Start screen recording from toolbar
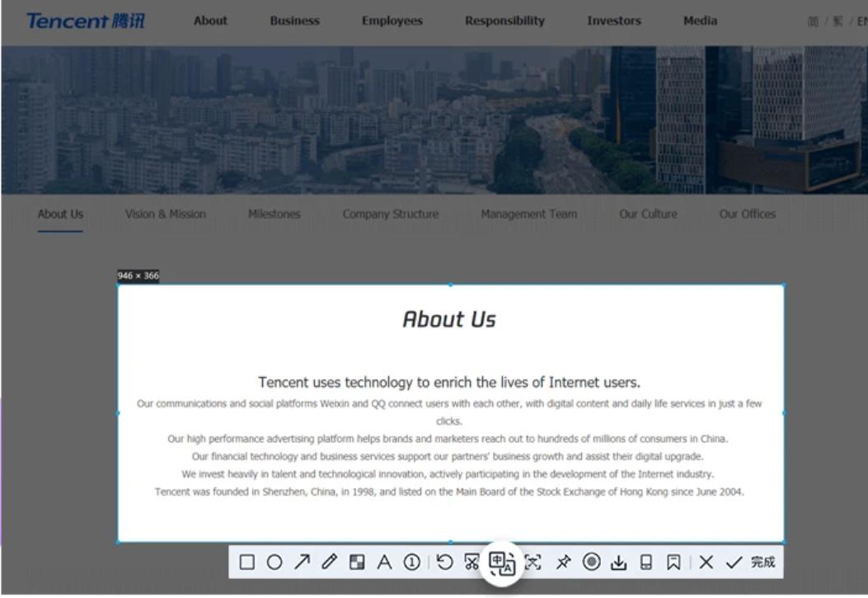 click(591, 563)
